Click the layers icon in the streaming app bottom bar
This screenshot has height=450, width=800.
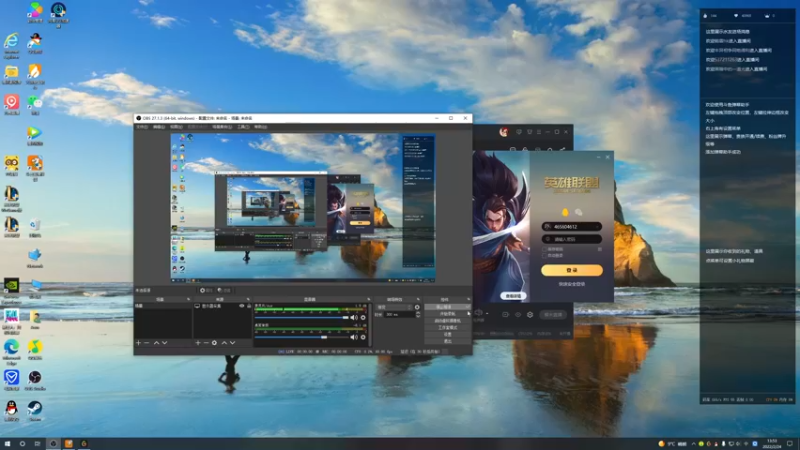530,314
